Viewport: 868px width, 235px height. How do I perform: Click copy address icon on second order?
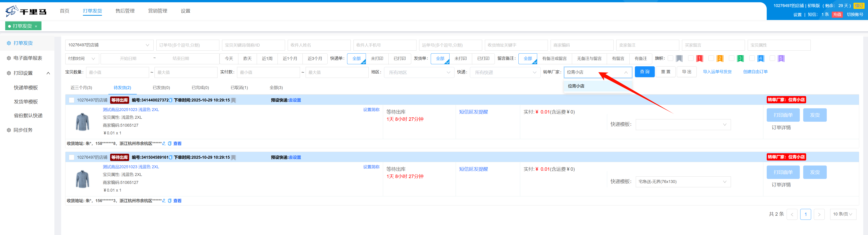[x=169, y=201]
